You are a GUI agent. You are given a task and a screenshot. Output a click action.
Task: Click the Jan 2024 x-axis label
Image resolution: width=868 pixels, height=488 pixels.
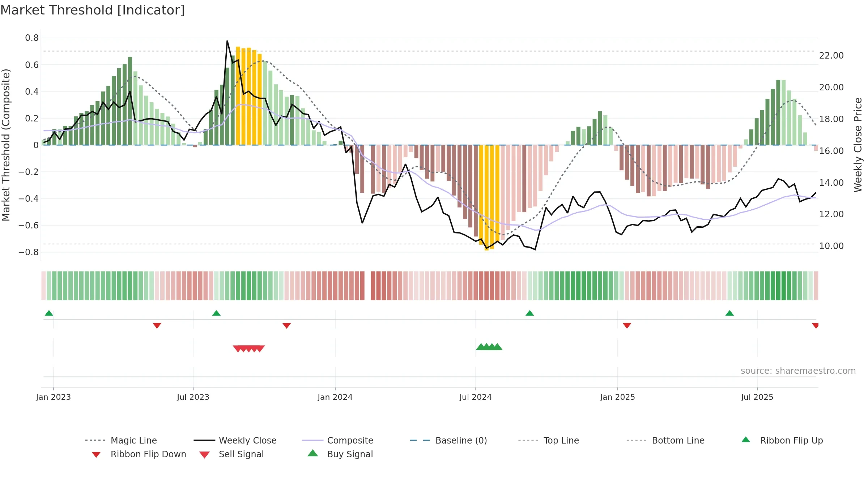tap(335, 397)
